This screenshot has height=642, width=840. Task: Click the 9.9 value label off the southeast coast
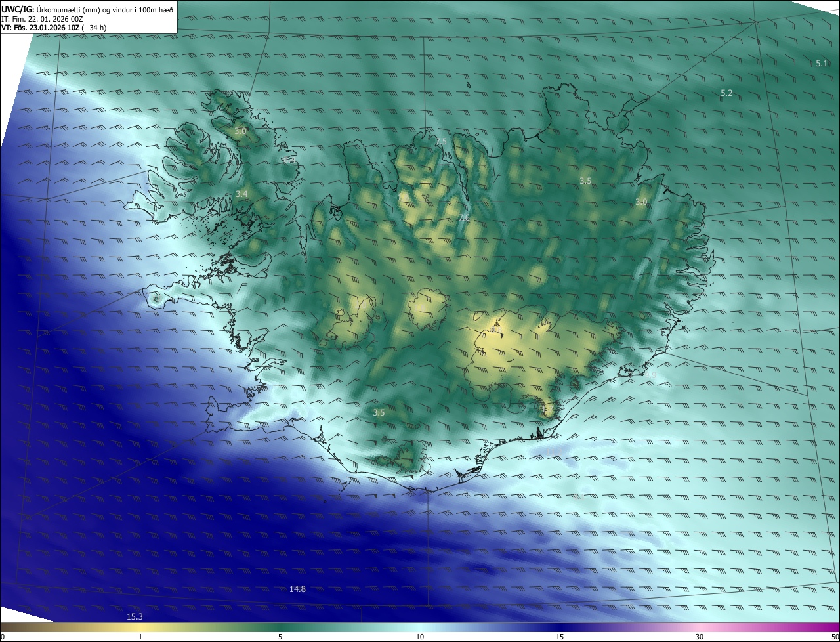pos(650,375)
